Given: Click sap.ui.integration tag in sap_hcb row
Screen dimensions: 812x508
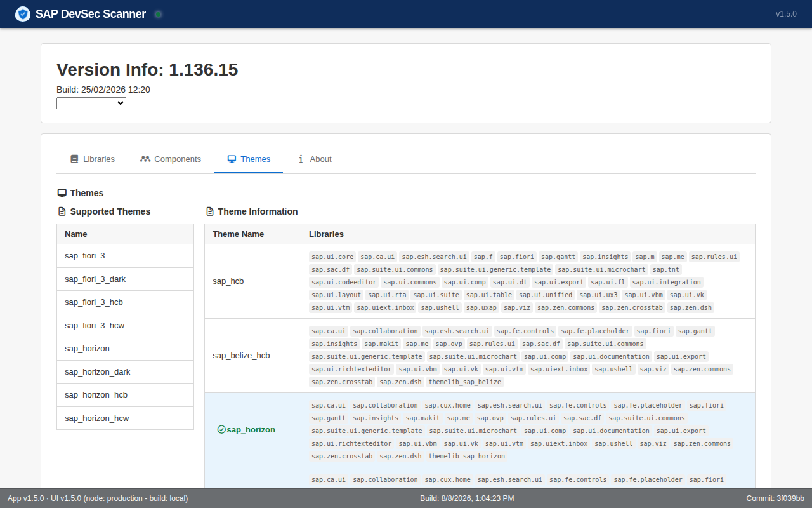Looking at the screenshot, I should click(667, 283).
